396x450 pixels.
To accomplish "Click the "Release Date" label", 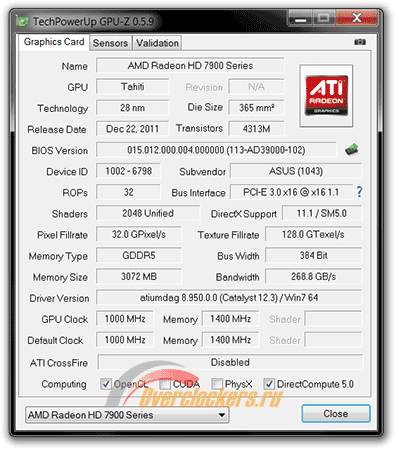I will pyautogui.click(x=57, y=129).
